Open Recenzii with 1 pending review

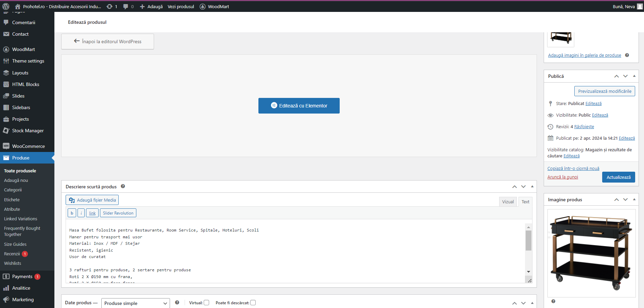click(x=16, y=254)
